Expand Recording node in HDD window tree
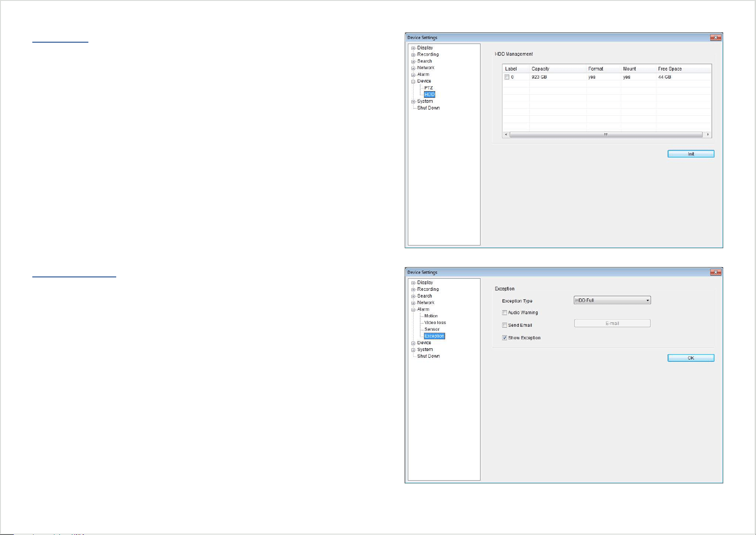 pos(413,55)
